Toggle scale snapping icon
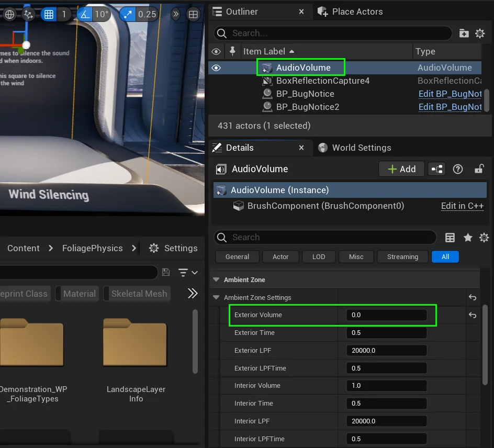The image size is (494, 448). (127, 14)
